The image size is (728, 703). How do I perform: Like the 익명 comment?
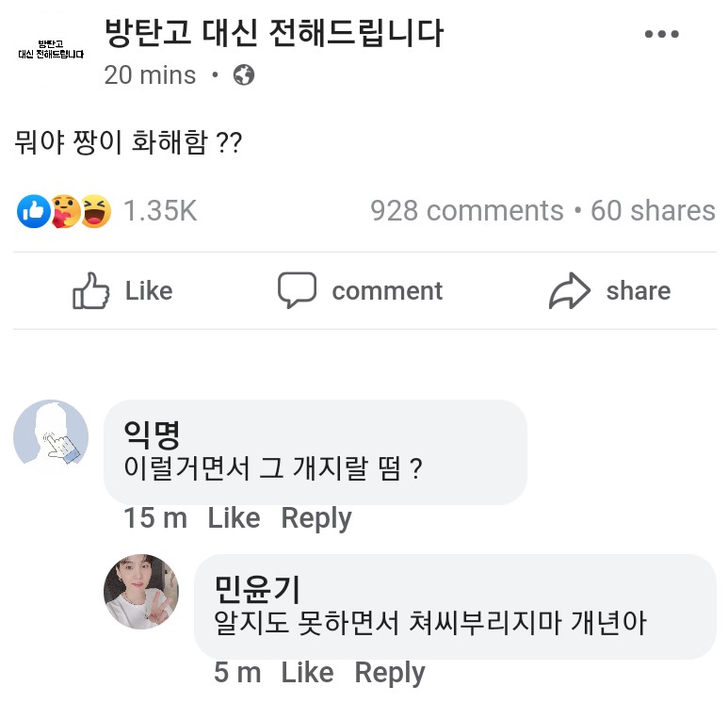tap(234, 518)
